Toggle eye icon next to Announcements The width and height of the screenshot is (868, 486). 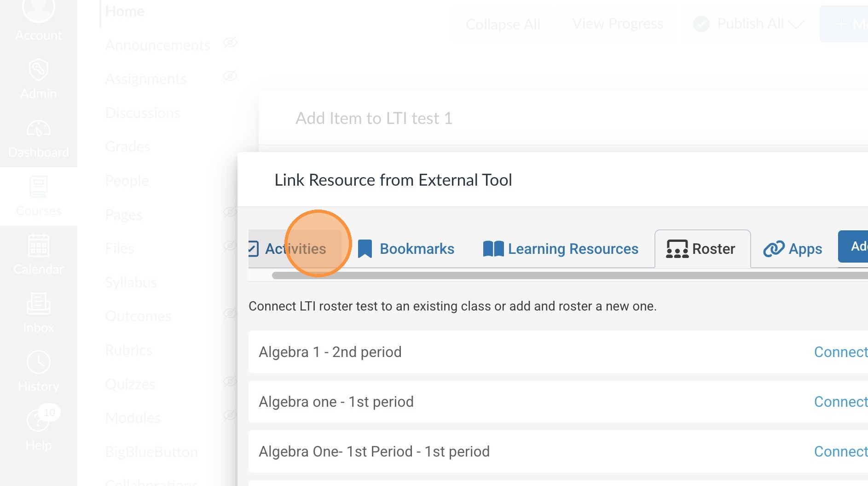click(x=230, y=43)
